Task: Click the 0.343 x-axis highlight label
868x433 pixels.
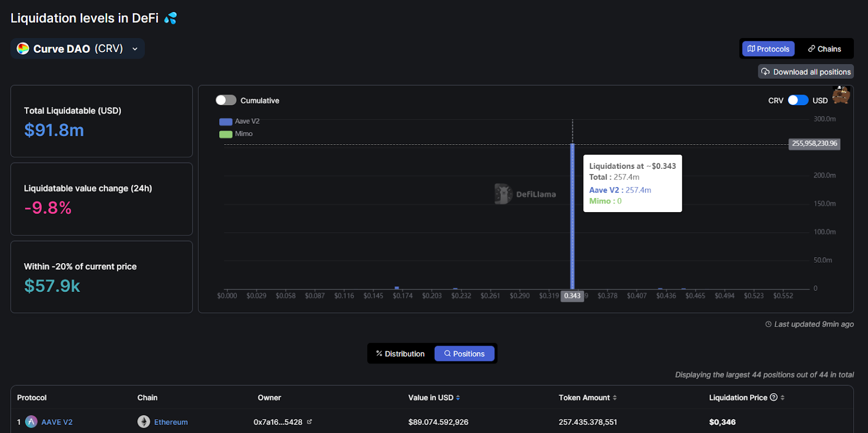Action: 572,296
